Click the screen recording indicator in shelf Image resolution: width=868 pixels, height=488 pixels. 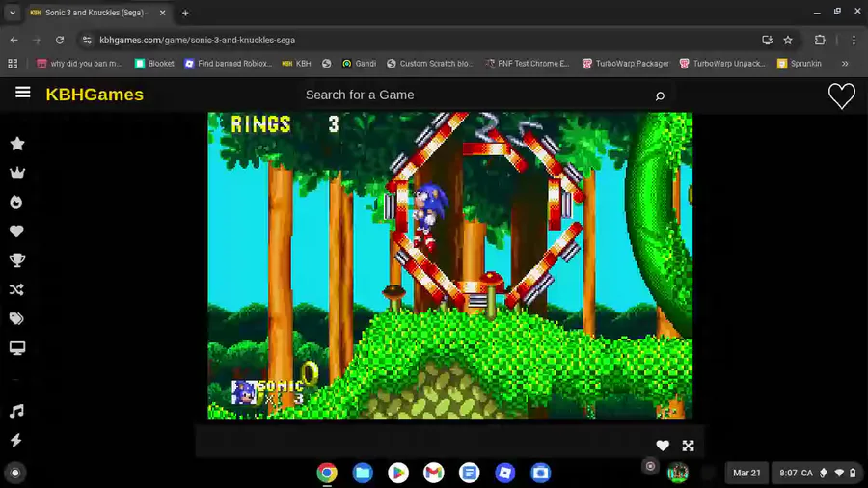click(x=650, y=467)
